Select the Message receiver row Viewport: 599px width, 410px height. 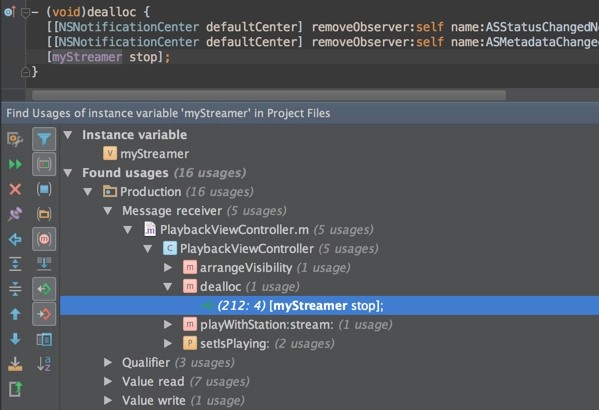pyautogui.click(x=329, y=211)
